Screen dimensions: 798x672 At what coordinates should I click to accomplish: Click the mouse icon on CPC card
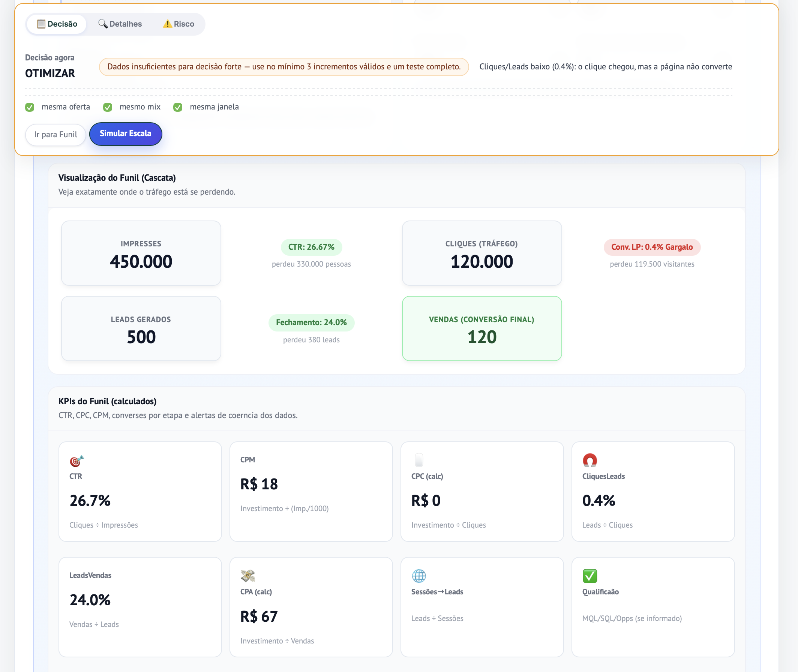(418, 460)
